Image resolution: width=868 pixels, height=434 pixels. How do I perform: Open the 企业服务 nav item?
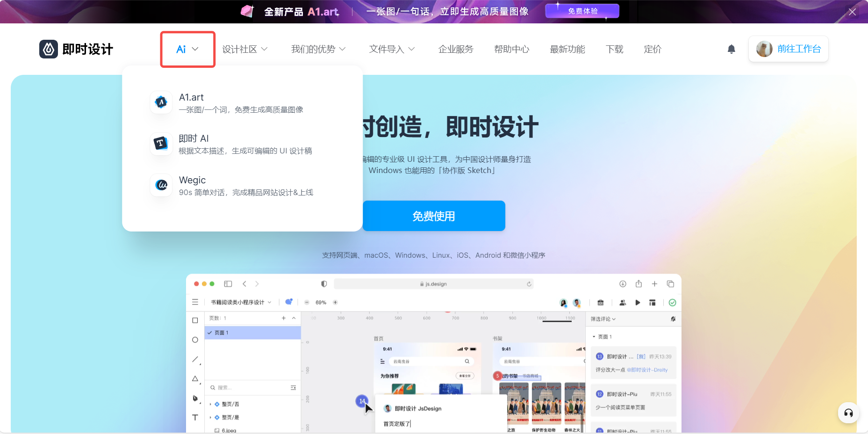click(456, 49)
